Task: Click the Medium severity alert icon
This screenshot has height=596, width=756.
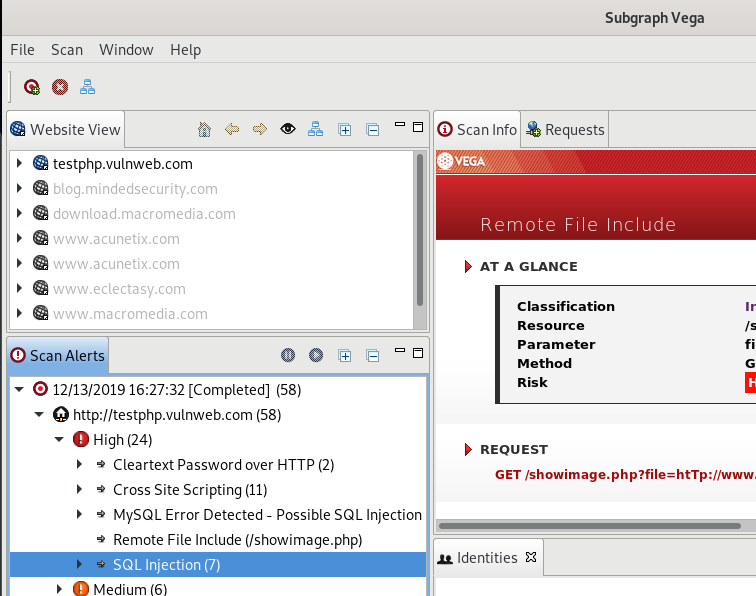Action: pos(81,589)
